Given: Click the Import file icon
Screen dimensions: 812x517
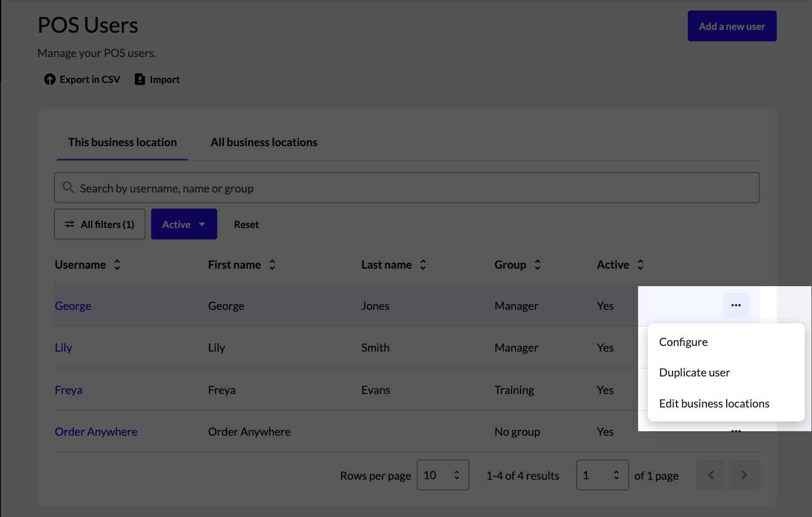Looking at the screenshot, I should click(x=139, y=80).
